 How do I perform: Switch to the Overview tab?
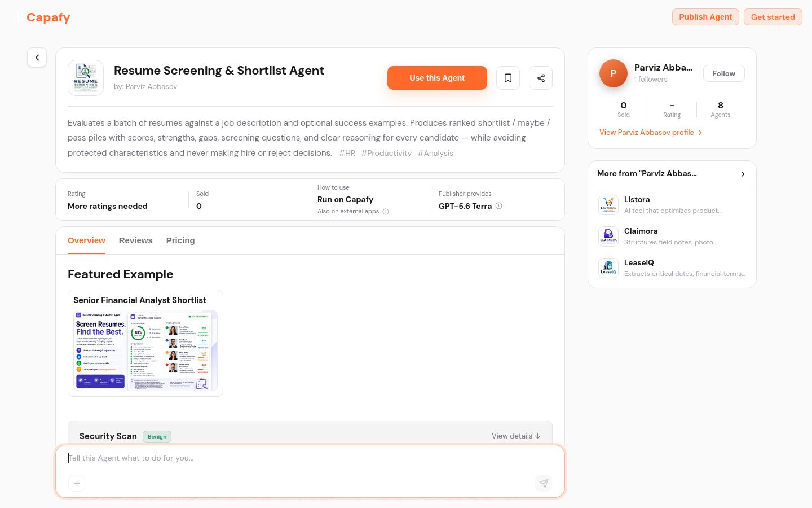tap(86, 240)
